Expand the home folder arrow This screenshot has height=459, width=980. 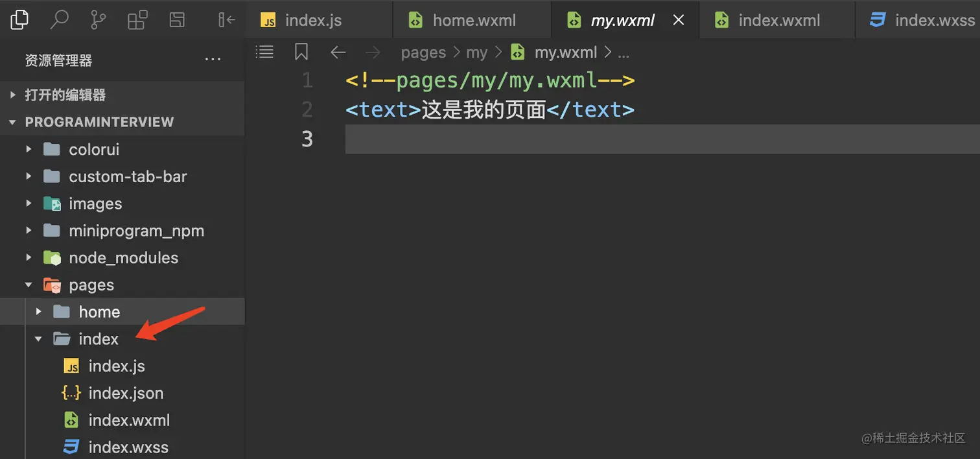(38, 312)
